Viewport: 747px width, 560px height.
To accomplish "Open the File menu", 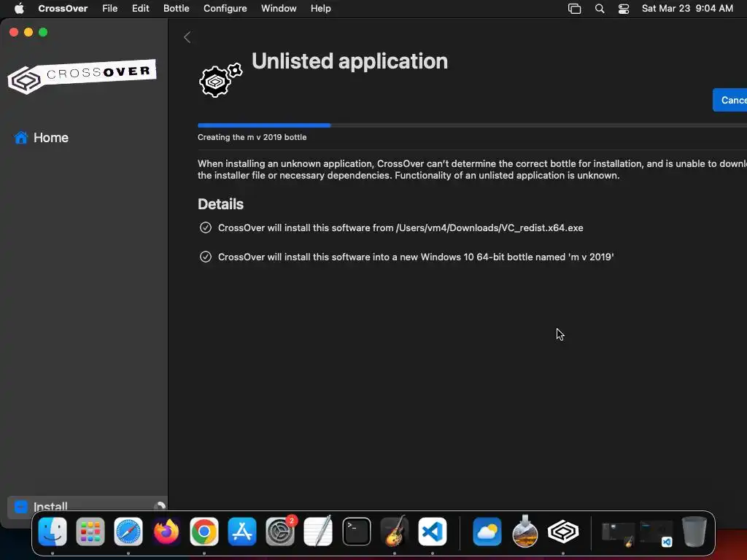I will (x=109, y=8).
